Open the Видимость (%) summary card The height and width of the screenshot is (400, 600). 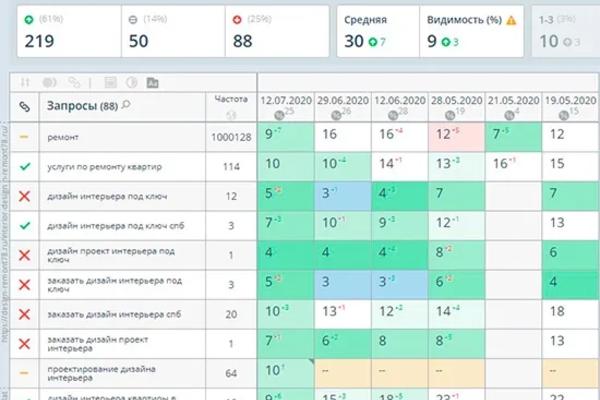click(x=471, y=31)
